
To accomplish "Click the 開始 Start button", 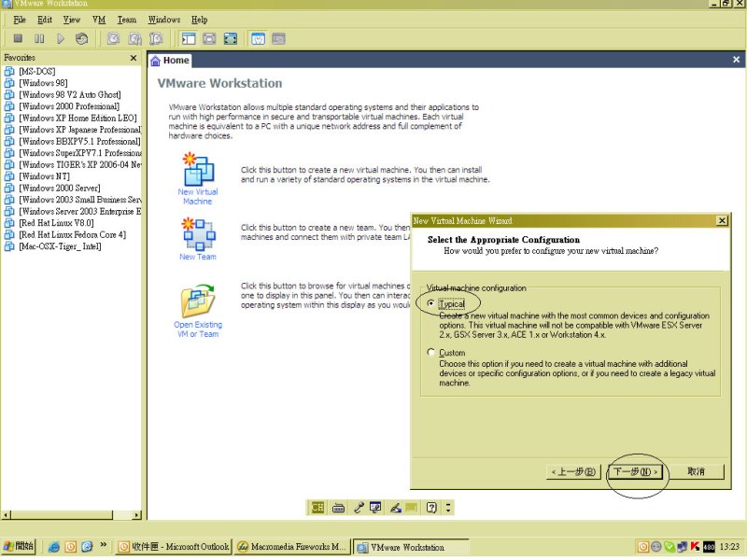I will 19,546.
